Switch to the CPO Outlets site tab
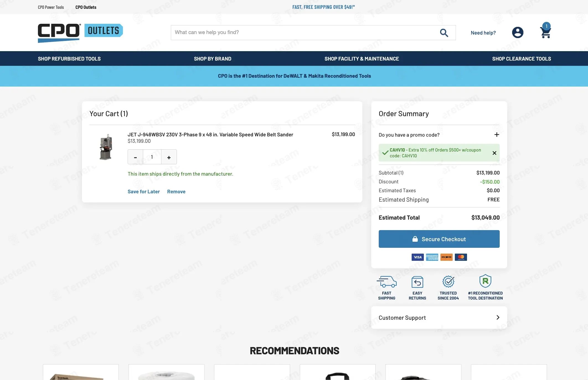 click(86, 7)
